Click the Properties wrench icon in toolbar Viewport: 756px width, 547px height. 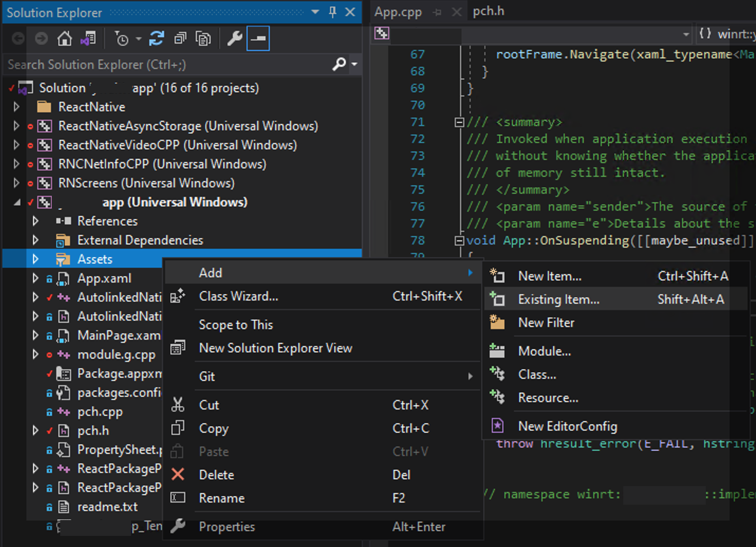(234, 38)
